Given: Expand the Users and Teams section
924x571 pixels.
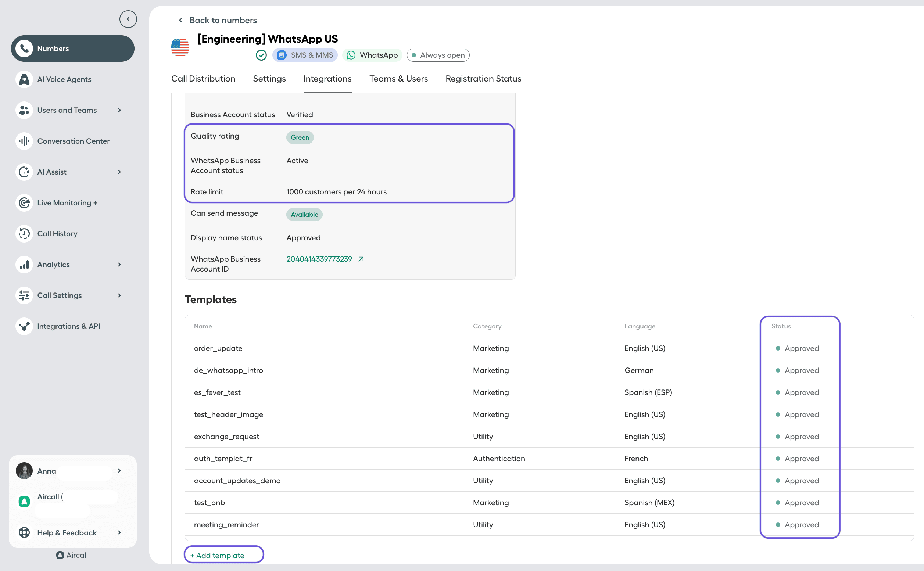Looking at the screenshot, I should pyautogui.click(x=119, y=110).
